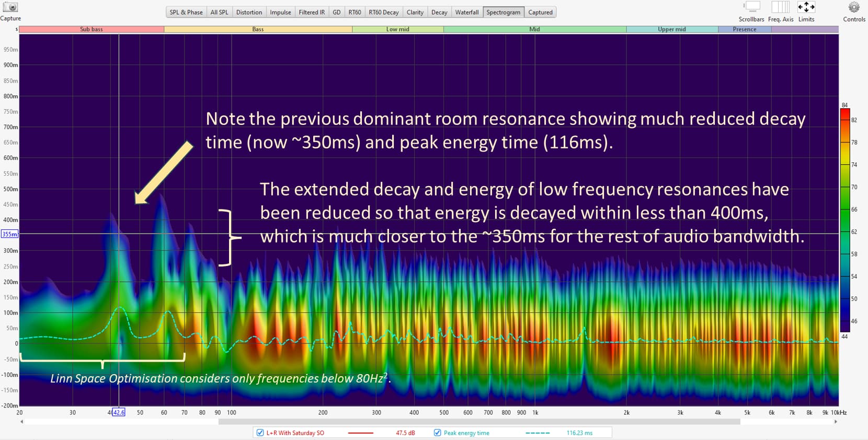Click the Capture camera icon
This screenshot has height=440, width=868.
tap(10, 7)
